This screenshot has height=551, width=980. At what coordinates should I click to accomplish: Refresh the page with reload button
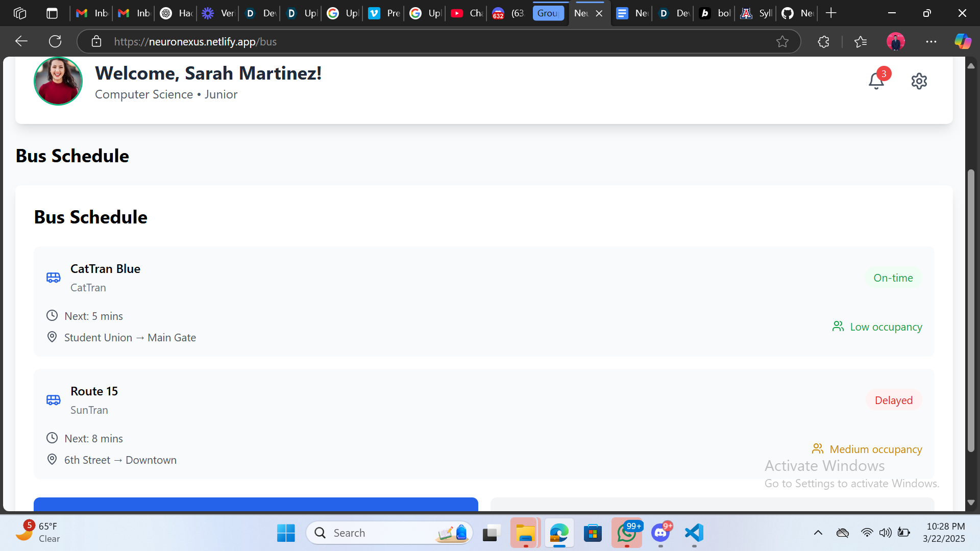55,42
